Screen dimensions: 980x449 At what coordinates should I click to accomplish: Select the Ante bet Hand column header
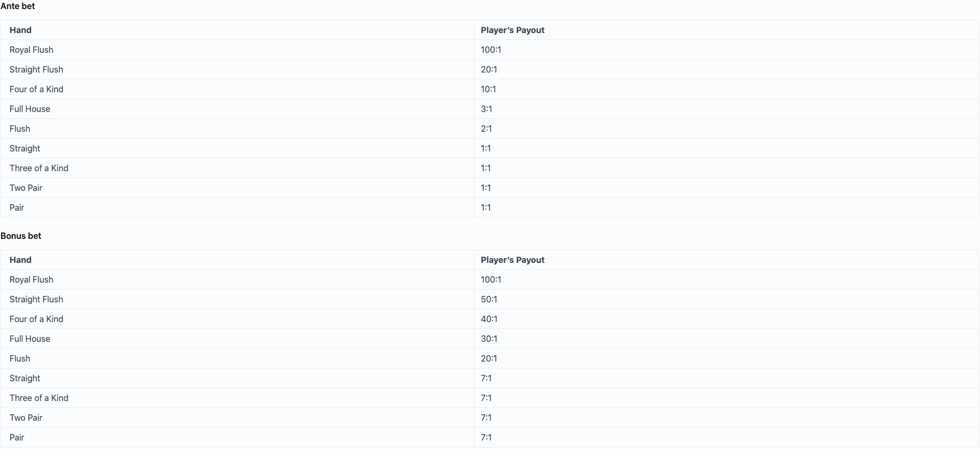pos(20,30)
